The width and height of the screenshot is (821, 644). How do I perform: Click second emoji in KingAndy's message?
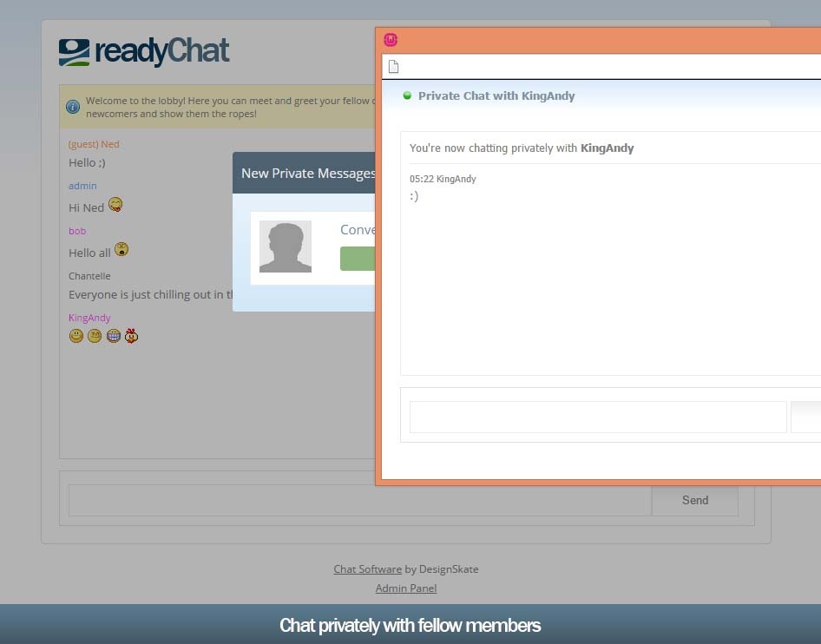(95, 336)
